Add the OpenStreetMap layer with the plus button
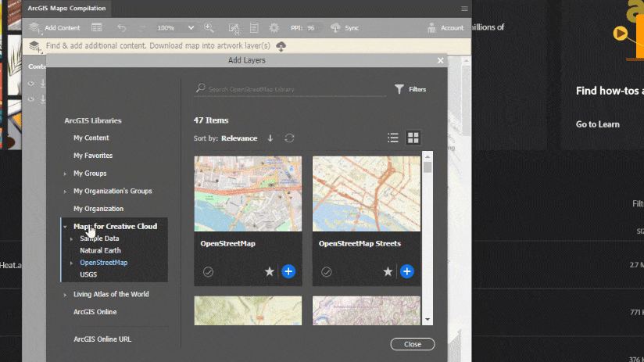The height and width of the screenshot is (362, 644). tap(288, 271)
